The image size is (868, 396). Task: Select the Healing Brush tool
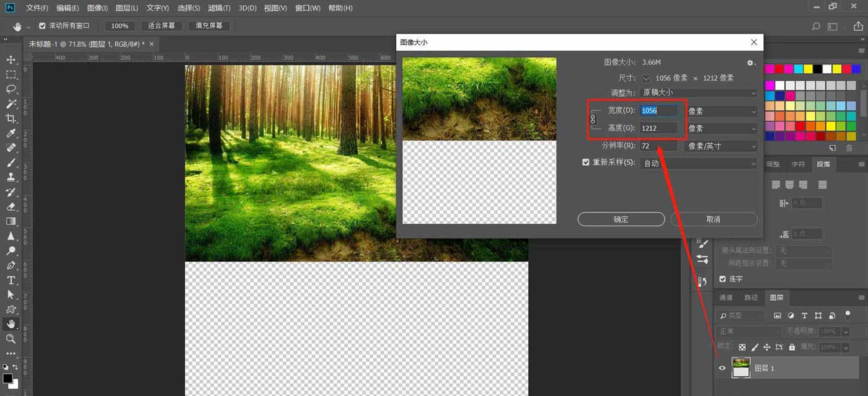[11, 148]
